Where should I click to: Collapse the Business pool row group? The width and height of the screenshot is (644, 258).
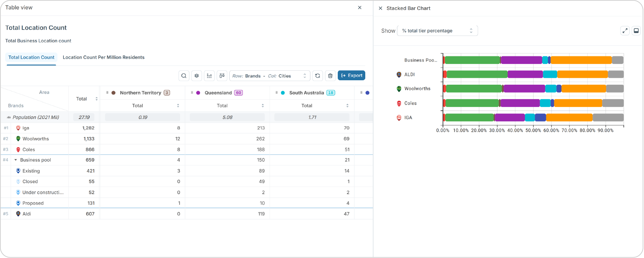coord(16,160)
